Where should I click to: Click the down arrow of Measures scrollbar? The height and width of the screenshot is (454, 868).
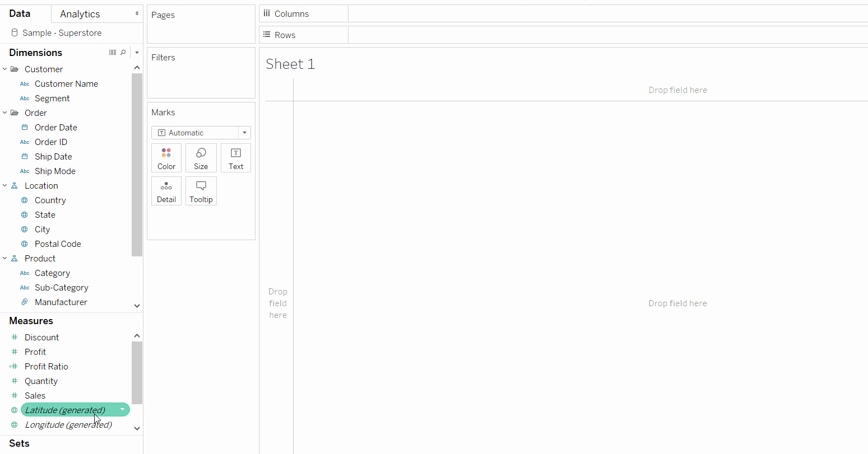pyautogui.click(x=137, y=428)
